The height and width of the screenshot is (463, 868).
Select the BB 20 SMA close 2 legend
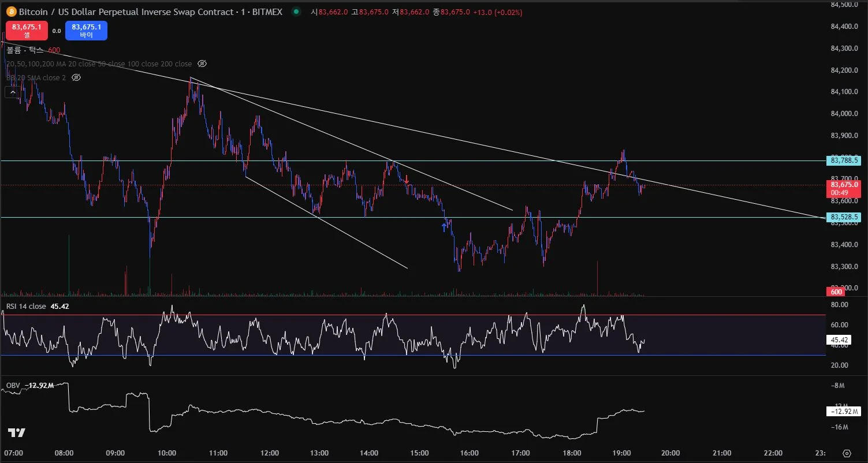click(36, 77)
